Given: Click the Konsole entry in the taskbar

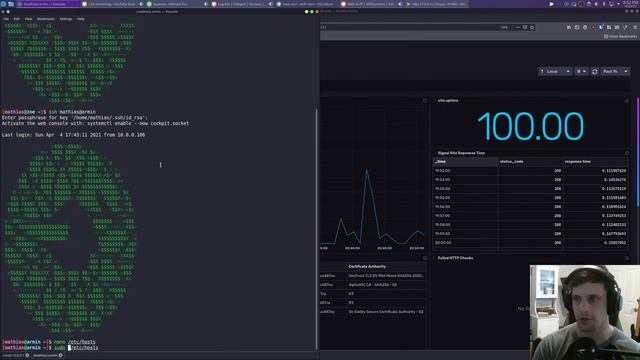Looking at the screenshot, I should (x=47, y=4).
